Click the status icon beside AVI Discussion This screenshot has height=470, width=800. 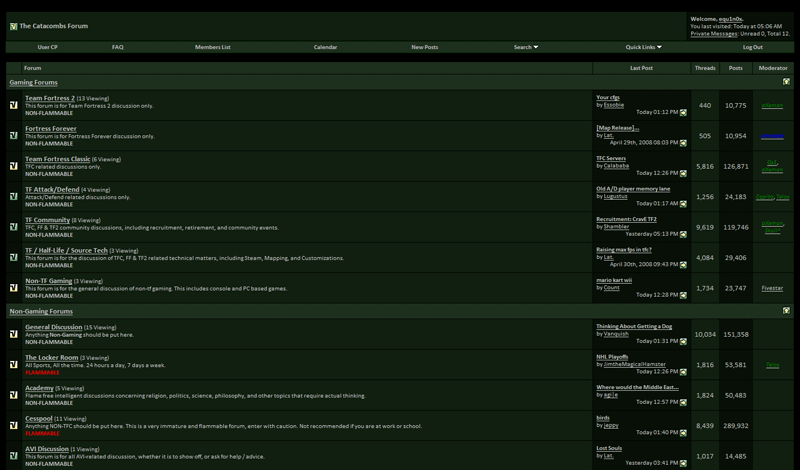click(14, 456)
